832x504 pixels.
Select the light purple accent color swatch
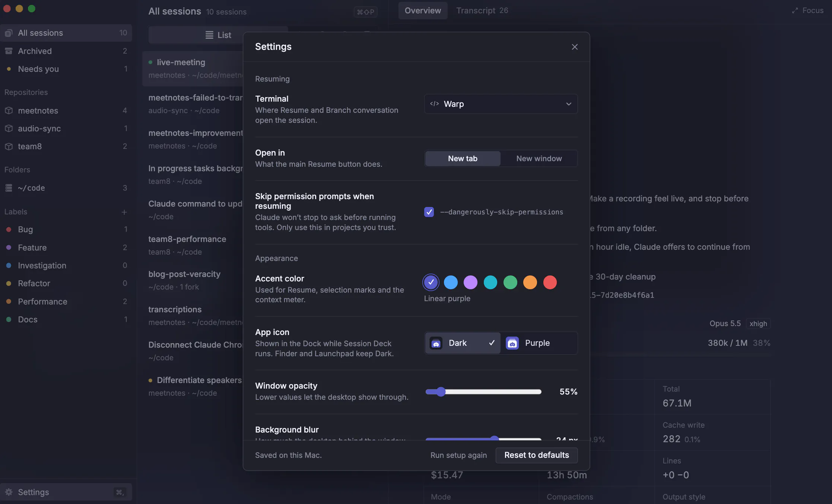[x=470, y=283]
